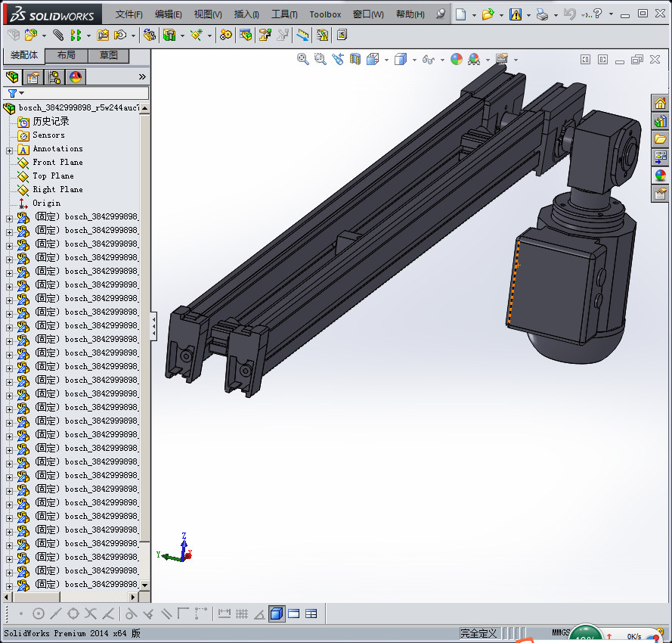Select Top Plane in the tree
The width and height of the screenshot is (672, 643).
pos(53,176)
